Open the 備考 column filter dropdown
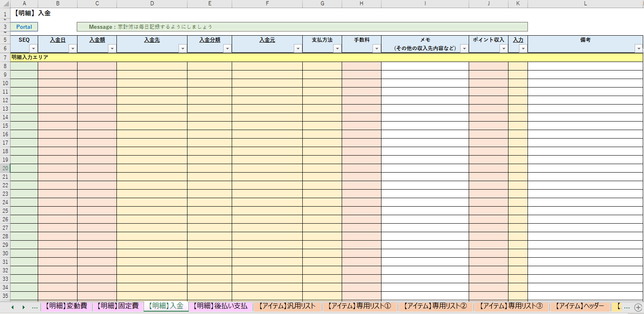 (x=639, y=49)
